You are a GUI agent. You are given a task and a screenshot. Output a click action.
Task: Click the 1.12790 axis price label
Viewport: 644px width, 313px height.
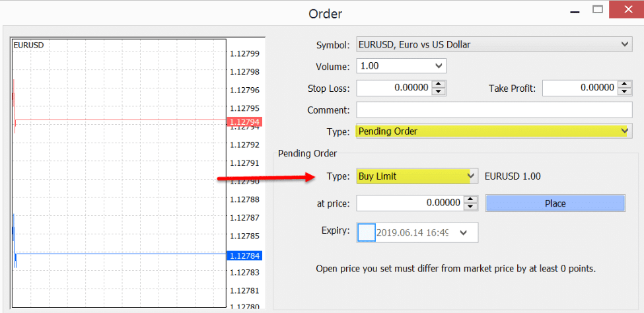point(245,181)
